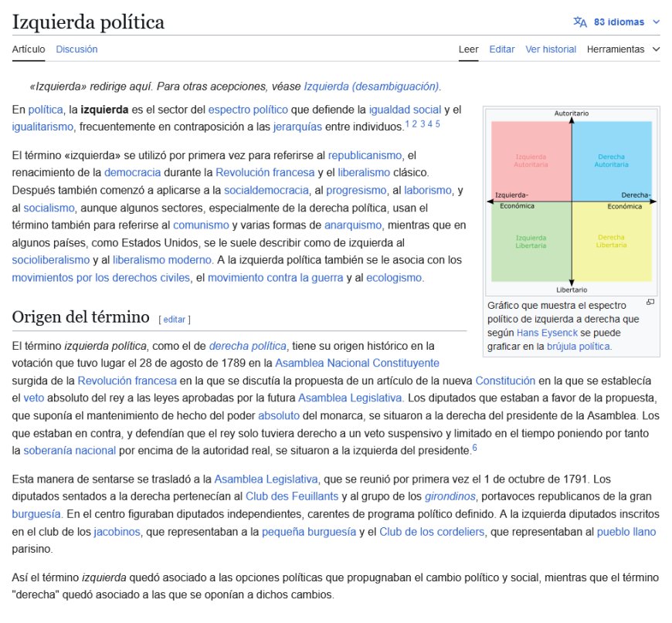
Task: Open the anarquismo link
Action: (353, 225)
